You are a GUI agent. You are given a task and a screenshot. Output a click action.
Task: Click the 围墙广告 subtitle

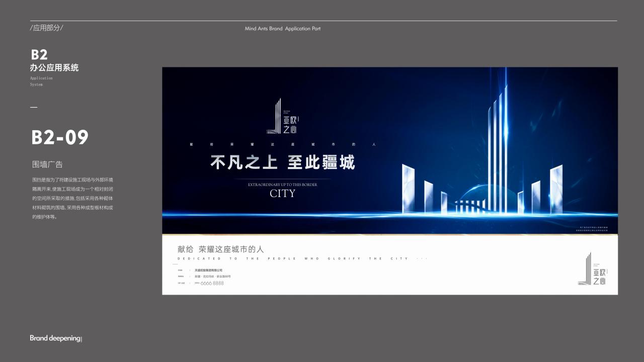(x=47, y=164)
